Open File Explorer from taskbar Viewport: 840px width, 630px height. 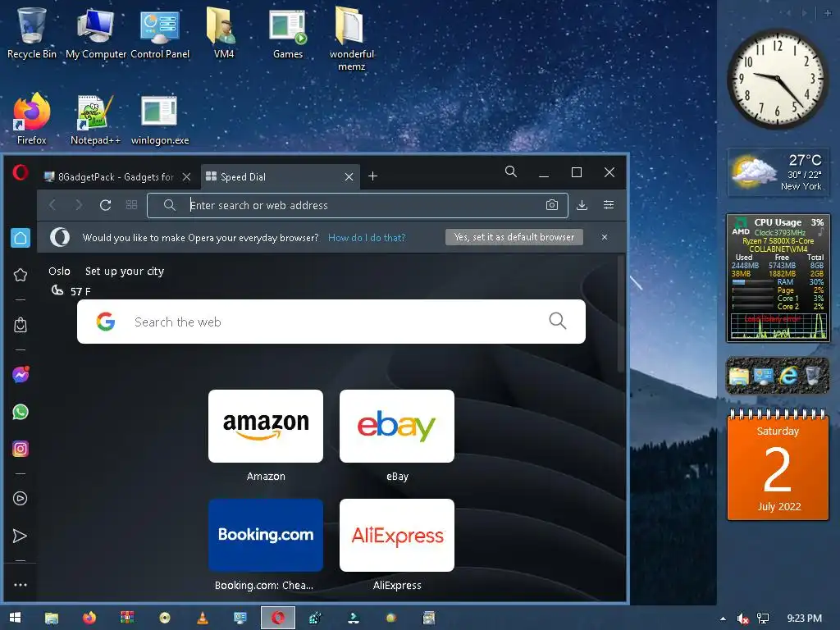pyautogui.click(x=52, y=618)
